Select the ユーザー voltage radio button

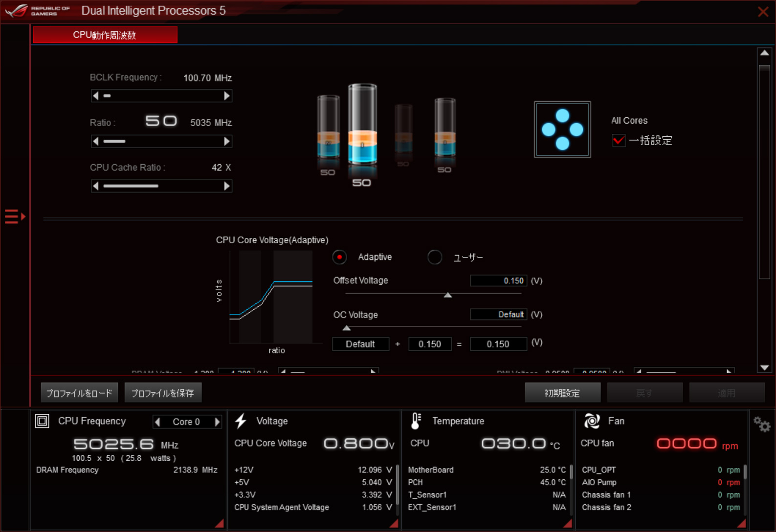435,257
